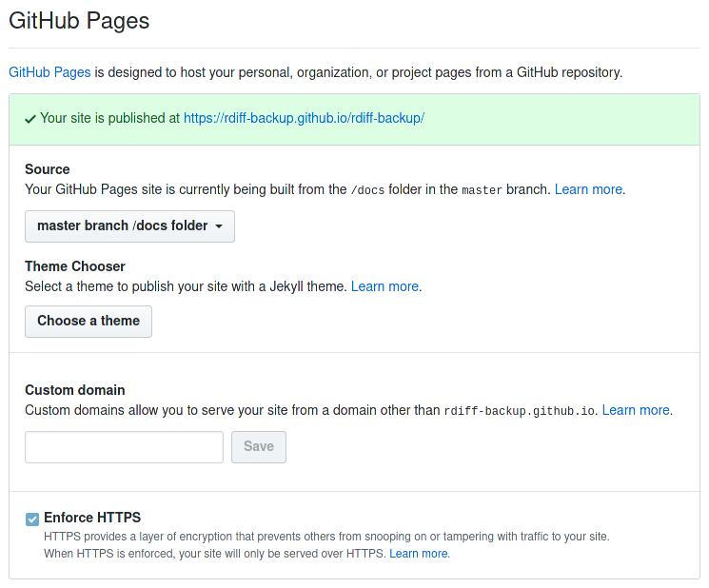Focus the custom domain input field

tap(125, 447)
